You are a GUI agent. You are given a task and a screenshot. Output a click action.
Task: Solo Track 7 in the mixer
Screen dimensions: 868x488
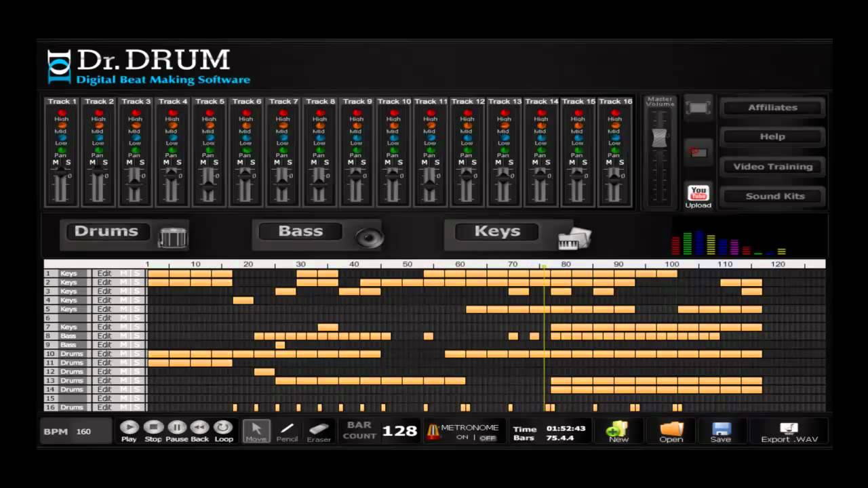(289, 163)
